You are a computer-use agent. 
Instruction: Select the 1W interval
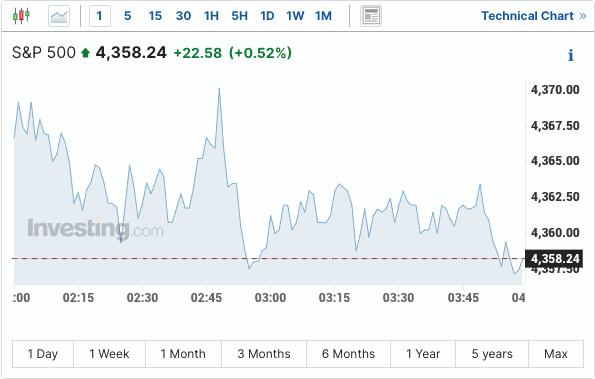click(x=295, y=16)
